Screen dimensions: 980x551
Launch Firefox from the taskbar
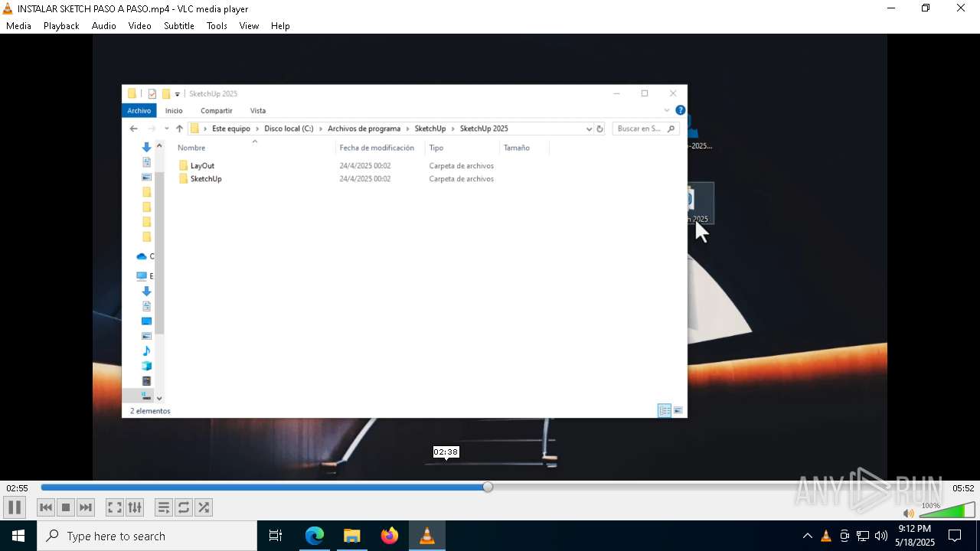(x=390, y=536)
